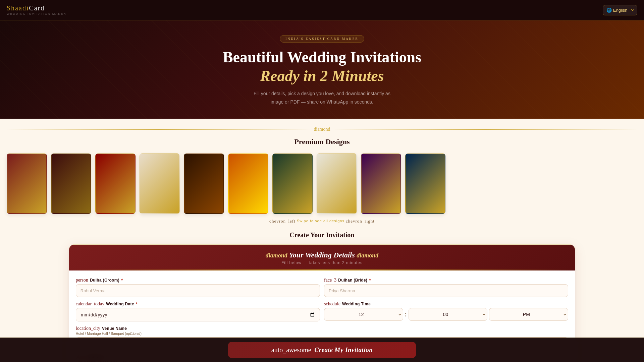Viewport: 644px width, 362px height.
Task: Focus the Dulhan (Bride) name field
Action: 446,291
